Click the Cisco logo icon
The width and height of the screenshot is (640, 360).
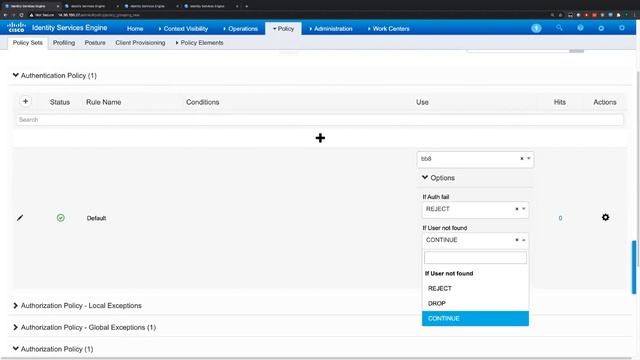pyautogui.click(x=17, y=27)
